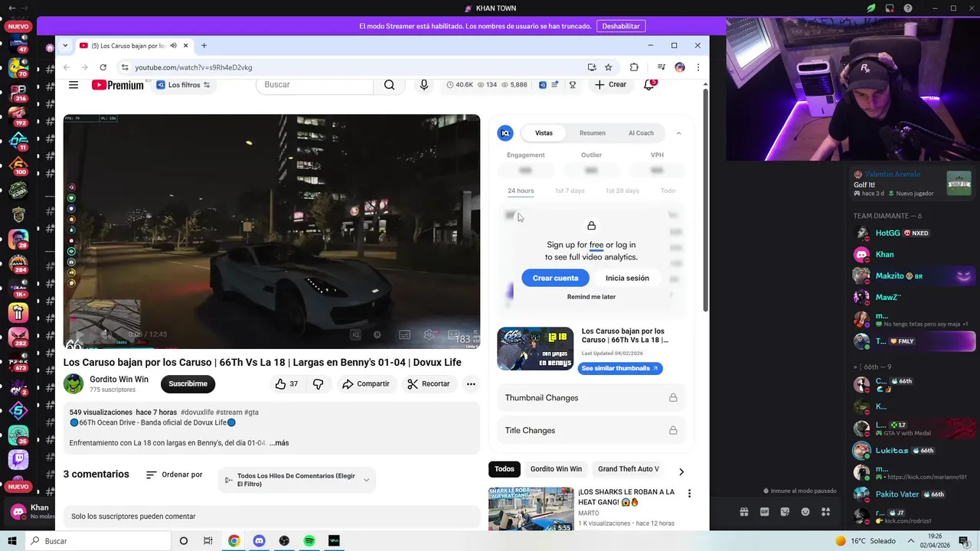This screenshot has width=980, height=551.
Task: Select Todos chip in related videos
Action: tap(505, 469)
